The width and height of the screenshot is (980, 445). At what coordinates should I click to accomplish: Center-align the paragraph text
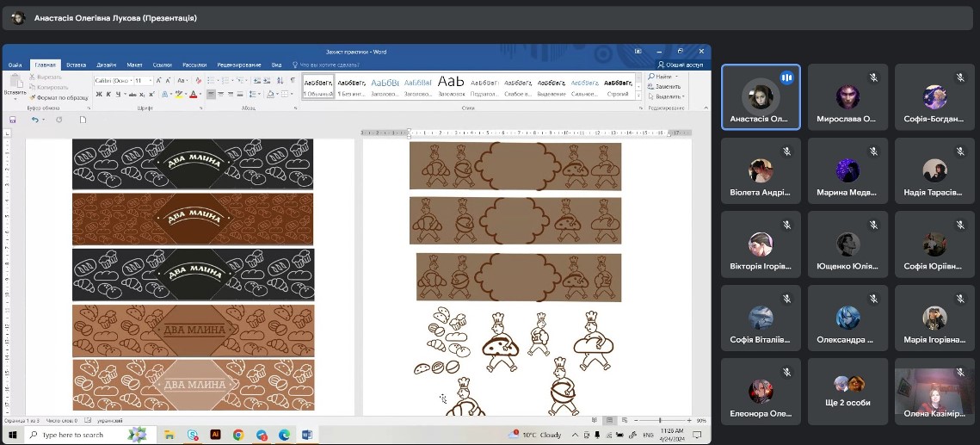pyautogui.click(x=221, y=95)
